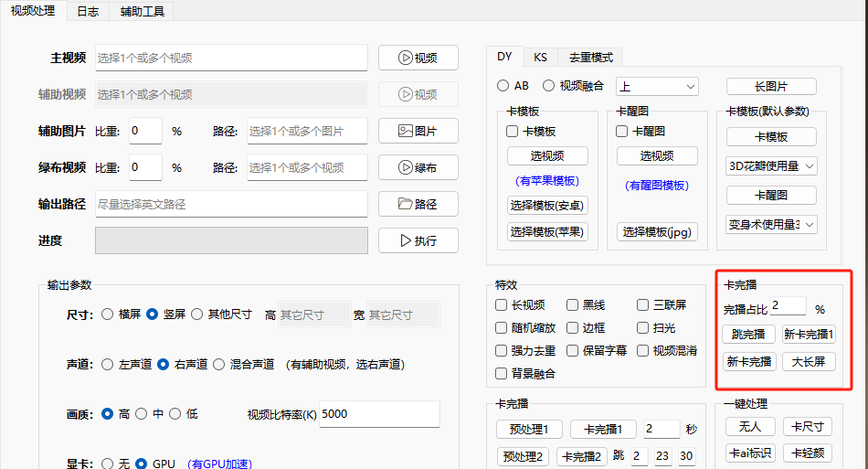868x469 pixels.
Task: Enable the 长视频 effect checkbox
Action: point(501,305)
